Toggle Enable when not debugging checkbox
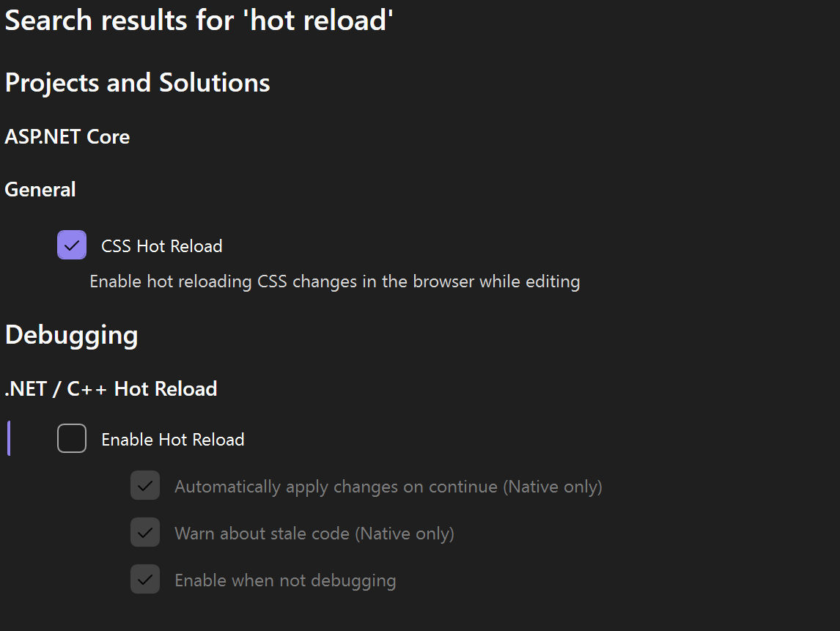Screen dimensions: 840x631 point(145,579)
